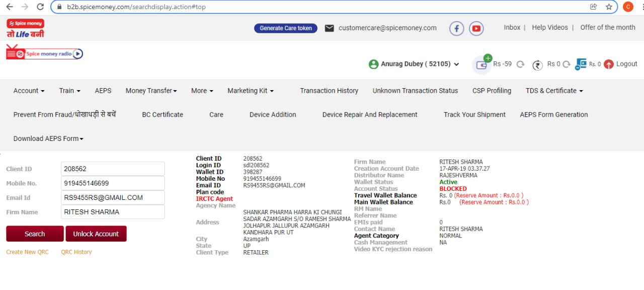Viewport: 644px width, 290px height.
Task: Click the lock icon in the address bar
Action: (x=59, y=7)
